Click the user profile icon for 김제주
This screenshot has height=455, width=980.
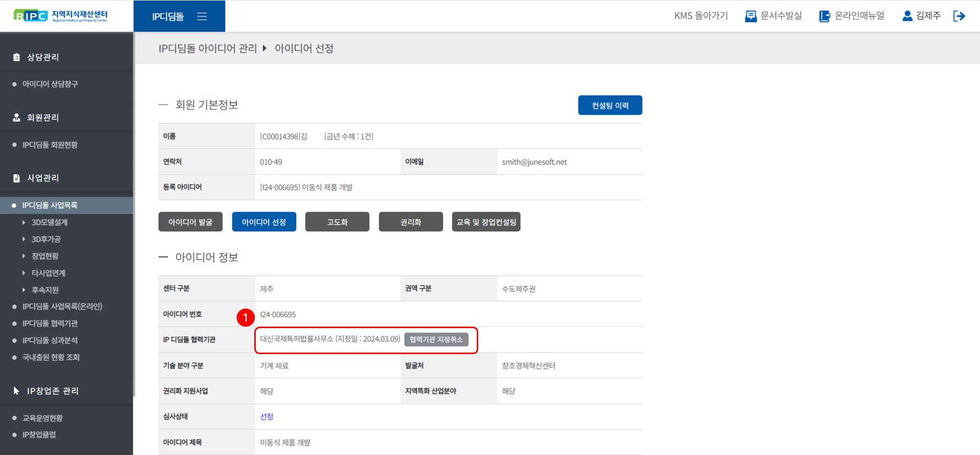[907, 16]
